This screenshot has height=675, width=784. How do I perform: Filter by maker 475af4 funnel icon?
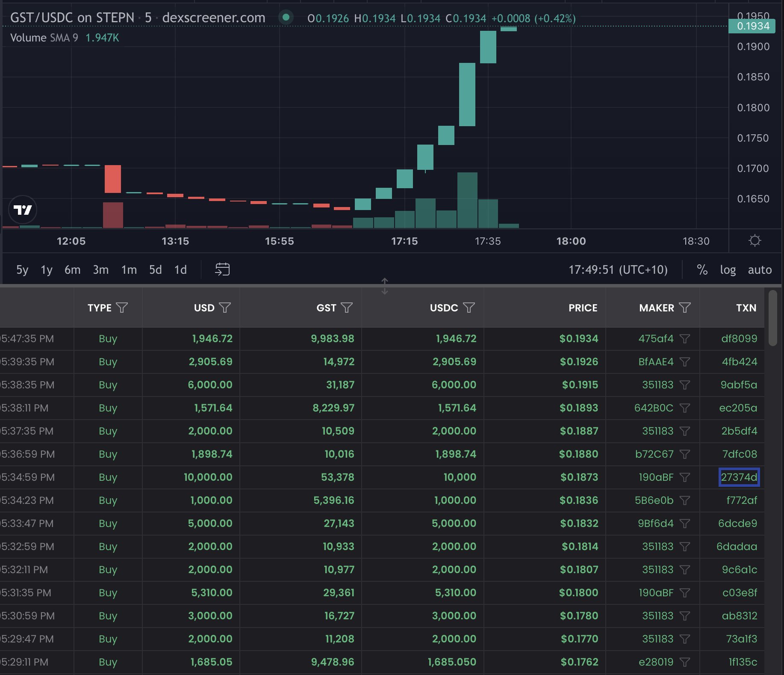(685, 339)
